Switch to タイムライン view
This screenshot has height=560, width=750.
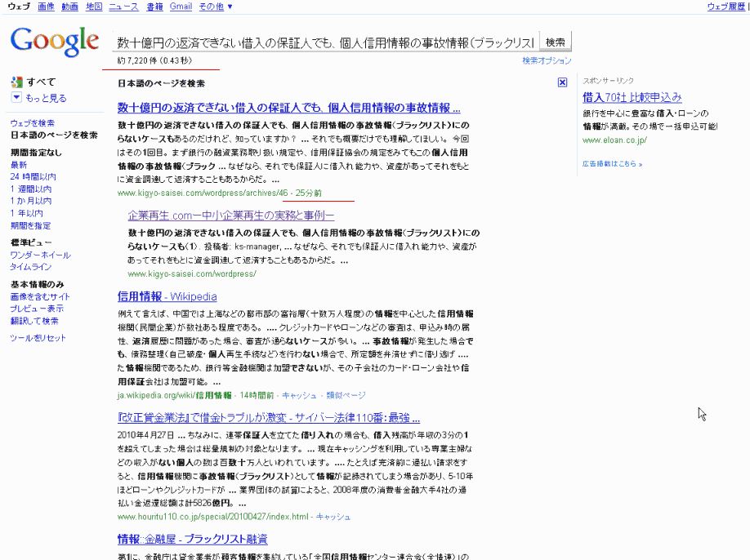[x=31, y=267]
